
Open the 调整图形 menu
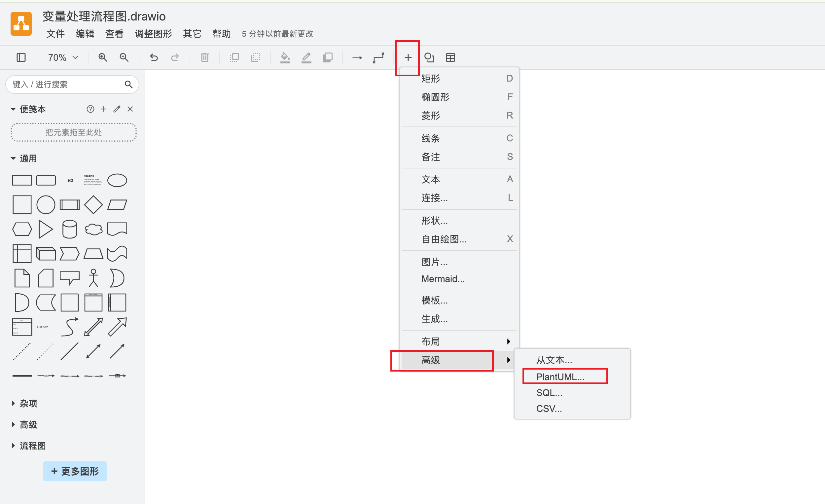coord(153,34)
